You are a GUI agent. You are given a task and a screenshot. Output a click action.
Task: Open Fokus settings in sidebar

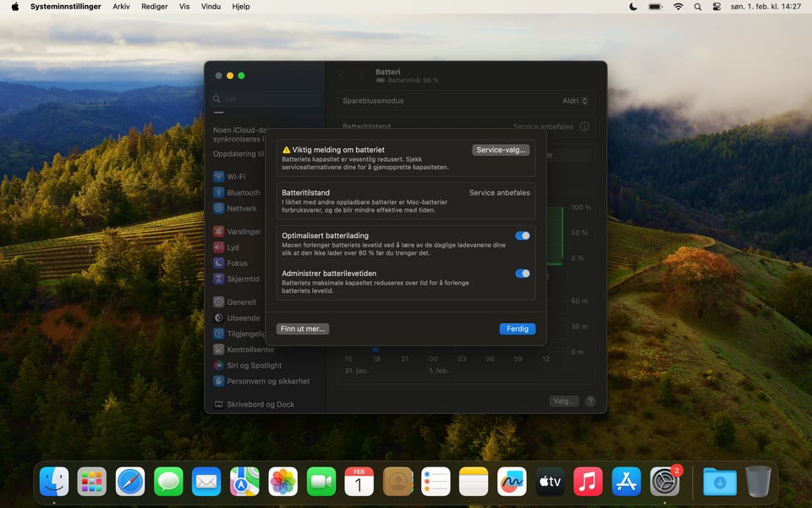[x=237, y=263]
